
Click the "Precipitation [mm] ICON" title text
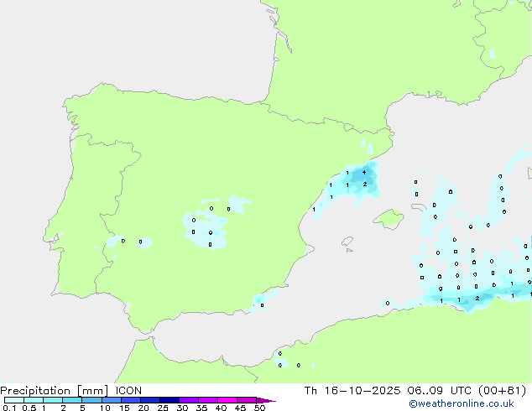click(x=70, y=391)
